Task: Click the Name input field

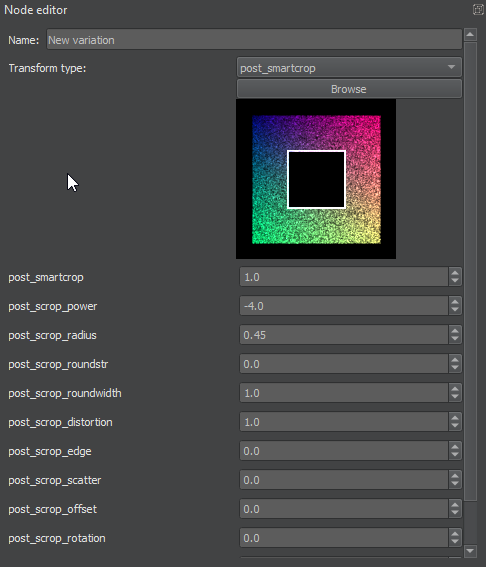Action: tap(254, 39)
